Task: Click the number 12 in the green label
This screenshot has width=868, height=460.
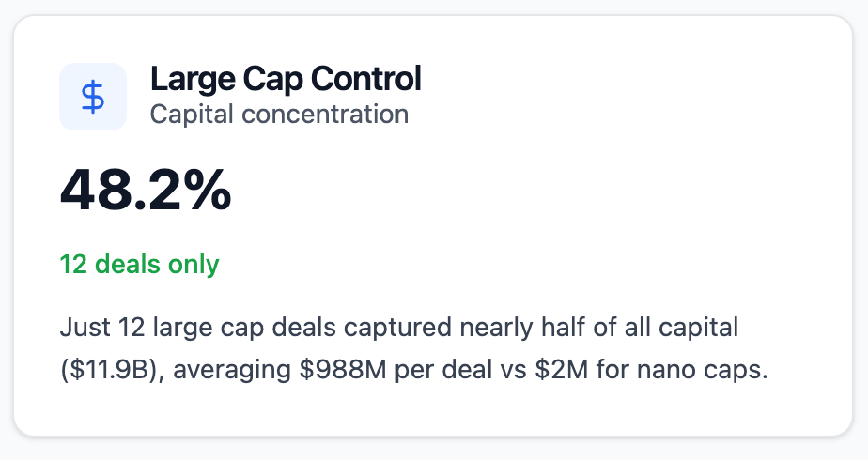Action: (x=72, y=265)
